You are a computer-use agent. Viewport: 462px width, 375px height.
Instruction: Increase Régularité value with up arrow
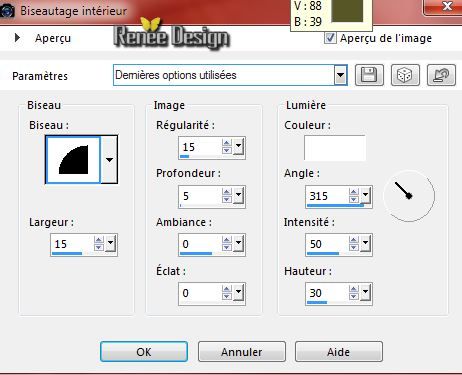click(x=227, y=143)
